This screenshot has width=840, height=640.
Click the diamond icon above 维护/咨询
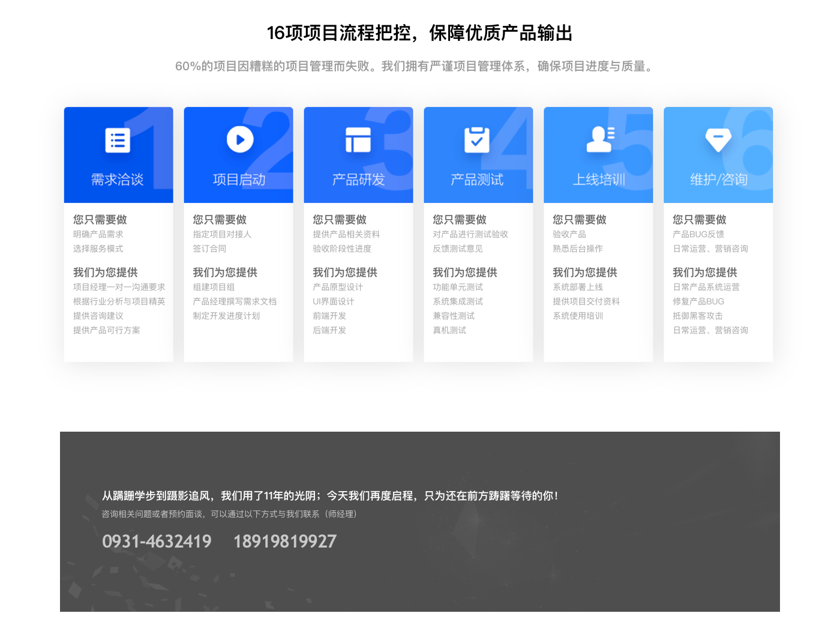click(718, 140)
